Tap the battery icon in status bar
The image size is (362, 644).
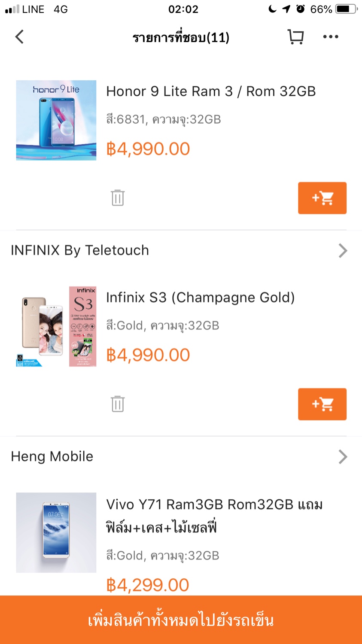tap(345, 9)
